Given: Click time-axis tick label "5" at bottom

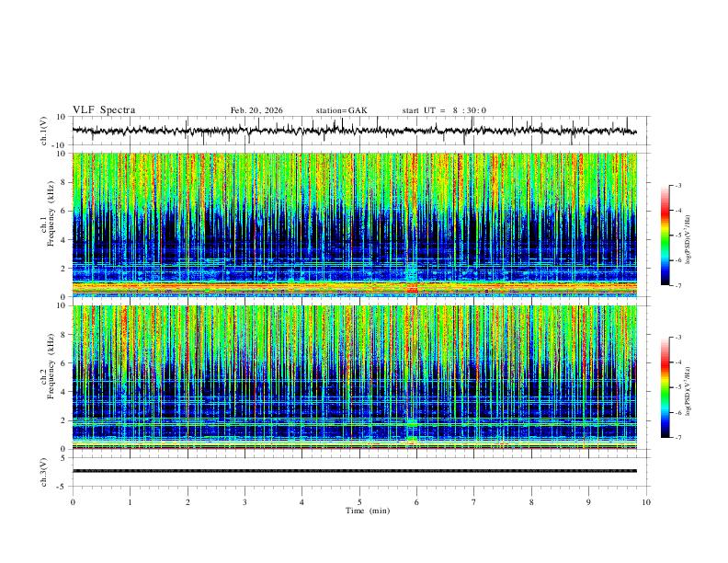Looking at the screenshot, I should coord(359,502).
